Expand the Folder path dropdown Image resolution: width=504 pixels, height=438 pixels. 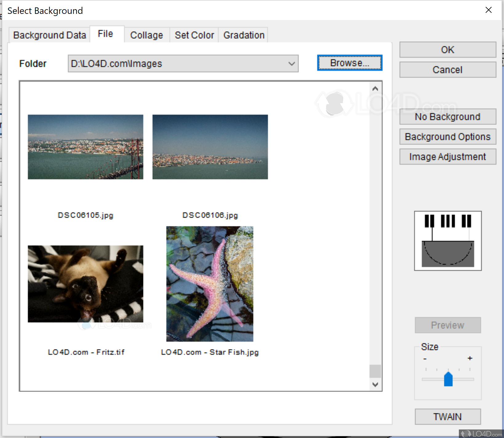pos(291,64)
